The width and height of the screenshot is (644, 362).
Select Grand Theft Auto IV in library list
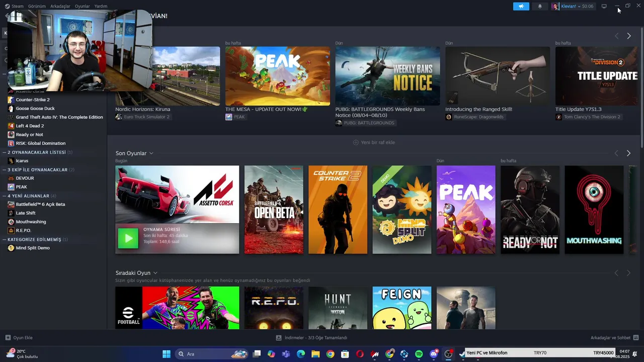[x=59, y=117]
